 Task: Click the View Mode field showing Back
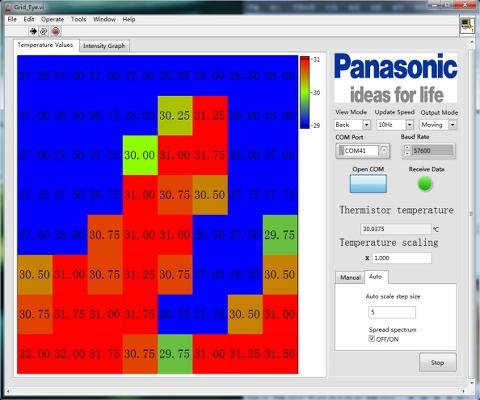pos(348,125)
